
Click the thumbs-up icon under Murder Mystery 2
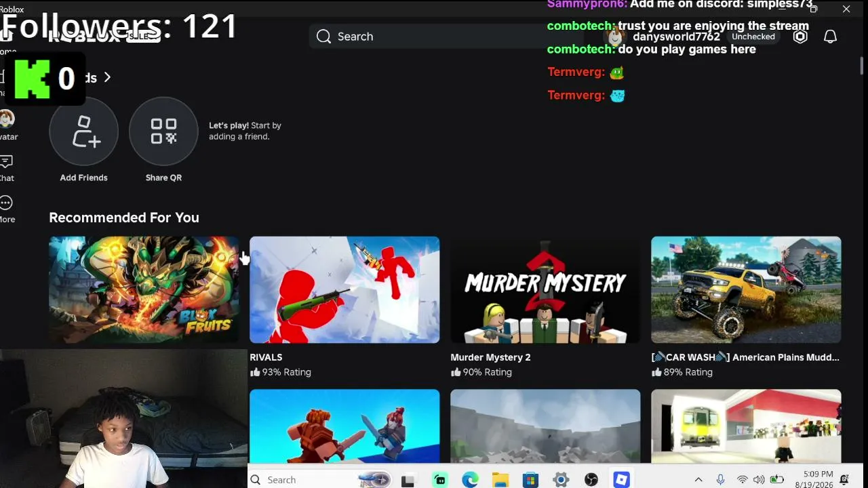[x=456, y=372]
